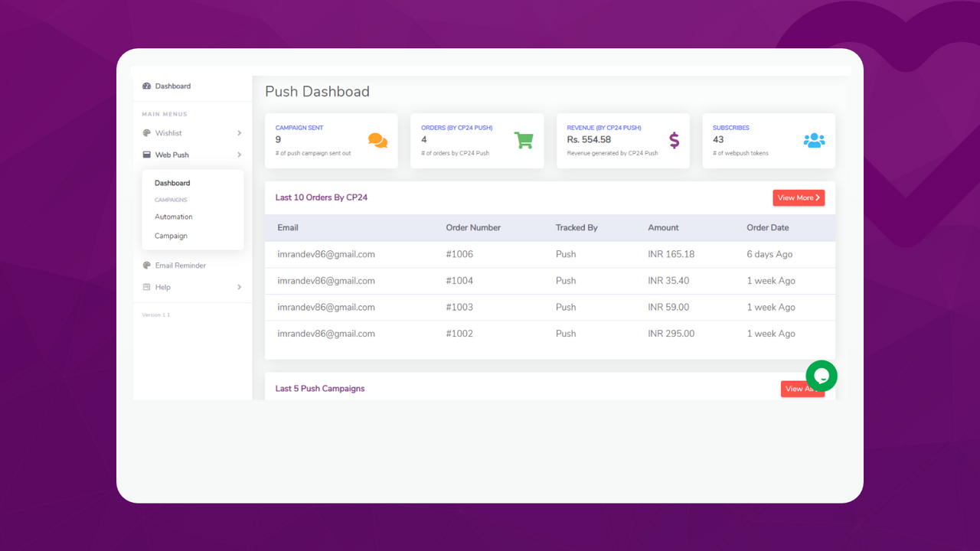Open Email Reminder via its bell icon
The height and width of the screenshot is (551, 980).
pos(146,265)
